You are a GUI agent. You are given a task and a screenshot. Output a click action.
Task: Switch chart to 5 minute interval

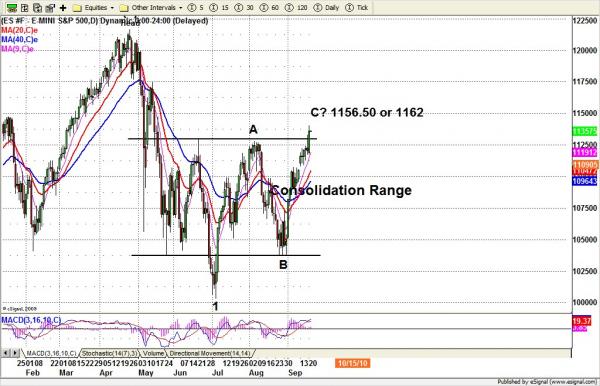coord(196,8)
